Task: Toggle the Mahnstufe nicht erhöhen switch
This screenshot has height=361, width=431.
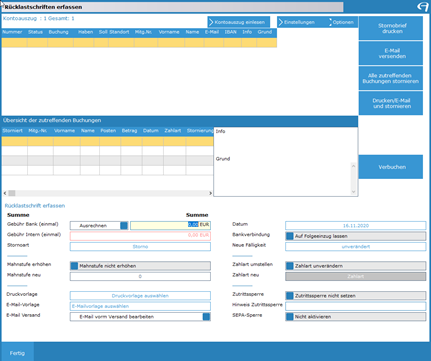Action: click(x=74, y=266)
